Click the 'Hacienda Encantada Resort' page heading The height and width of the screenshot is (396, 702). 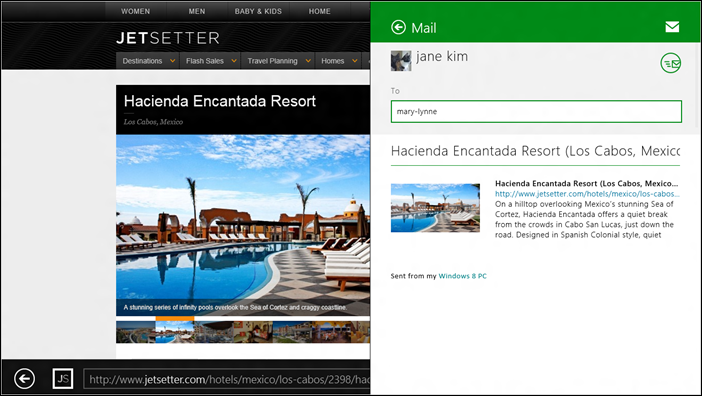(220, 101)
